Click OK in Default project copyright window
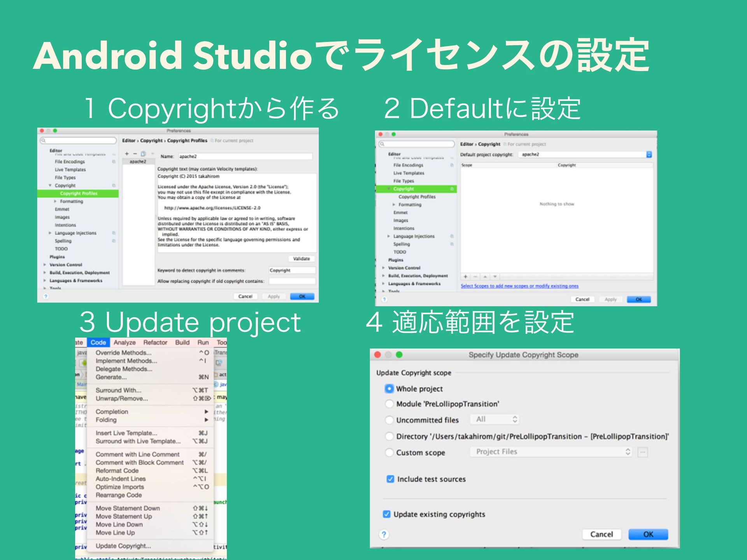 [x=639, y=299]
